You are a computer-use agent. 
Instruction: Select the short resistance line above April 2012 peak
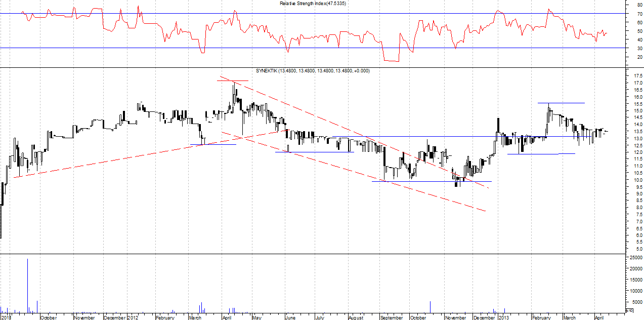pyautogui.click(x=233, y=81)
